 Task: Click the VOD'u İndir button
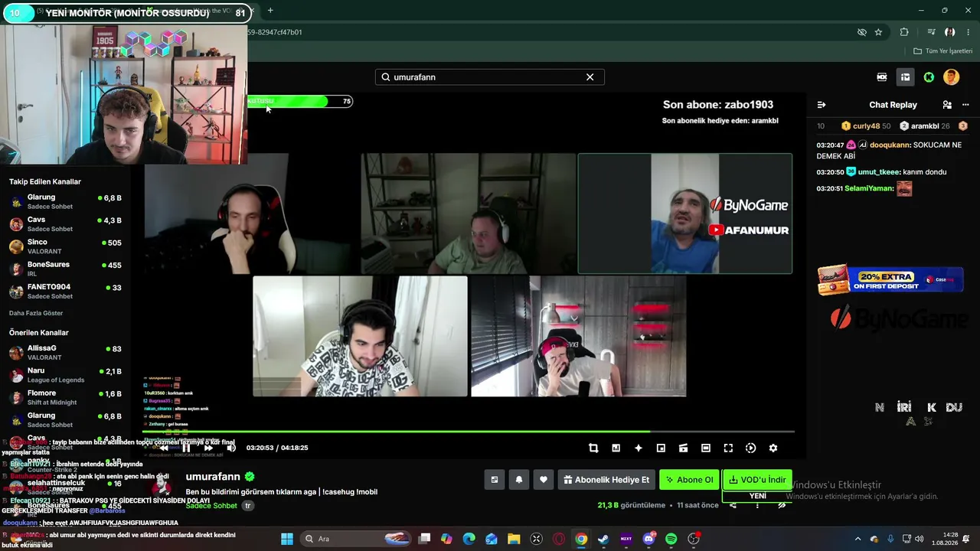(x=757, y=480)
